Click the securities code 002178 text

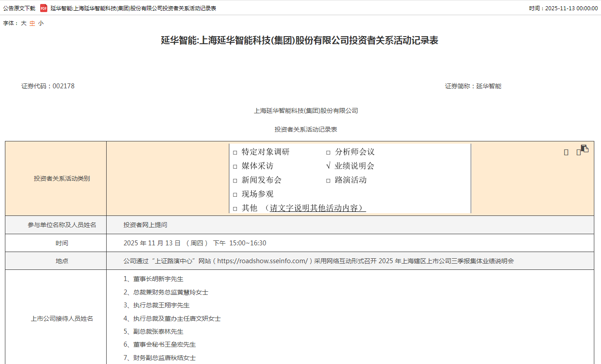(x=63, y=86)
